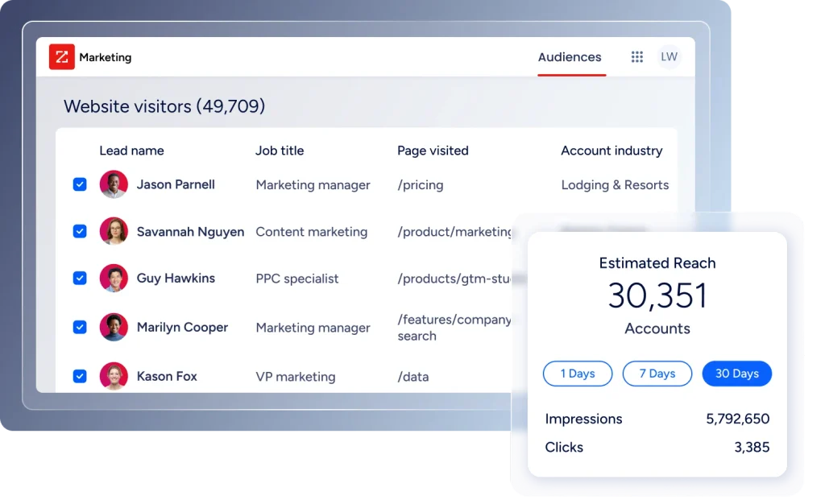Viewport: 825px width, 504px height.
Task: Click the Page visited column header
Action: 433,151
